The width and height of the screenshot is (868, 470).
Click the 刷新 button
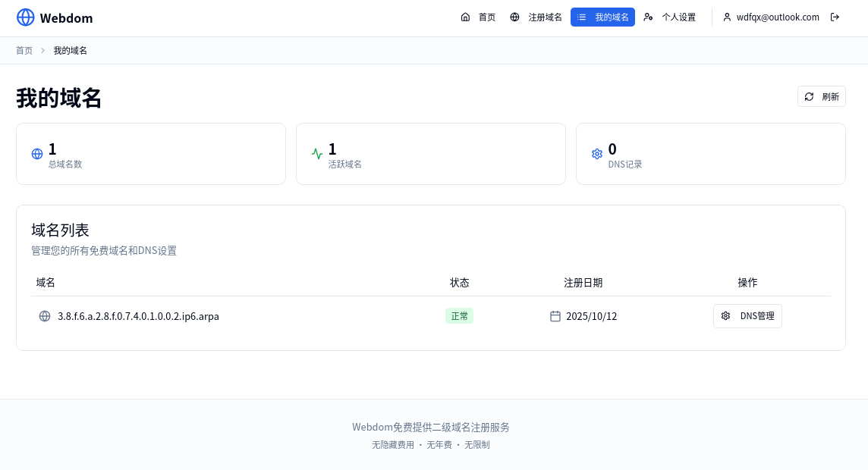(x=822, y=96)
